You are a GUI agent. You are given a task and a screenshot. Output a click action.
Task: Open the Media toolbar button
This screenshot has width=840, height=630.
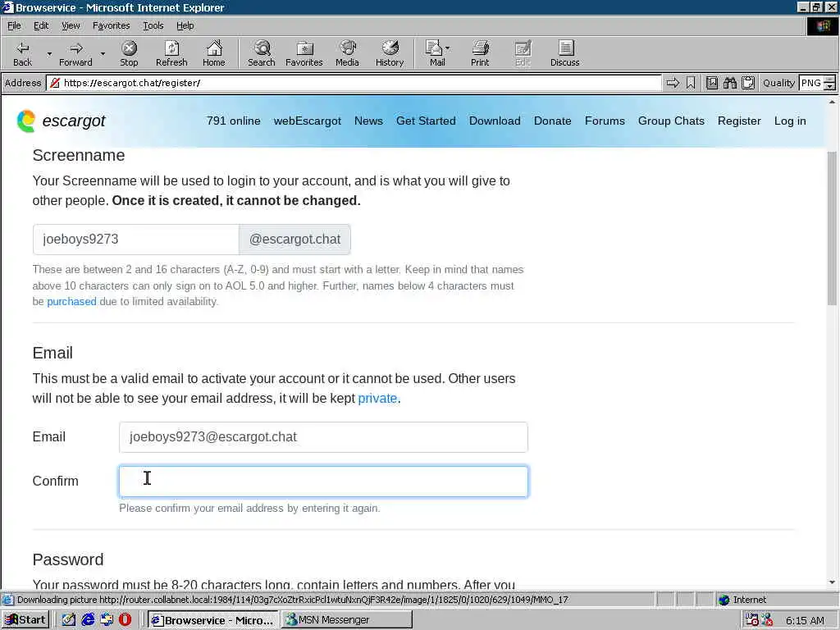pos(347,53)
